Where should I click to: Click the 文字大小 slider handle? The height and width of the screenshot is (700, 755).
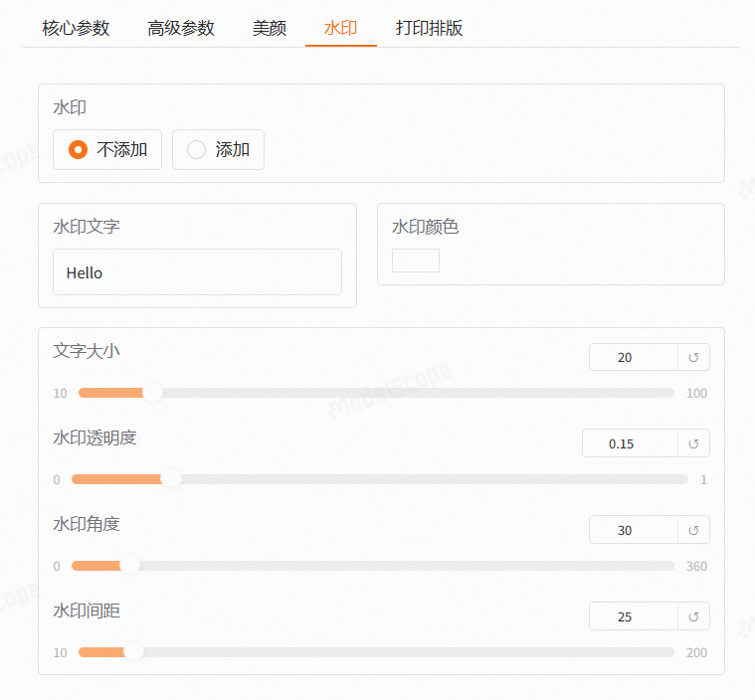click(152, 393)
